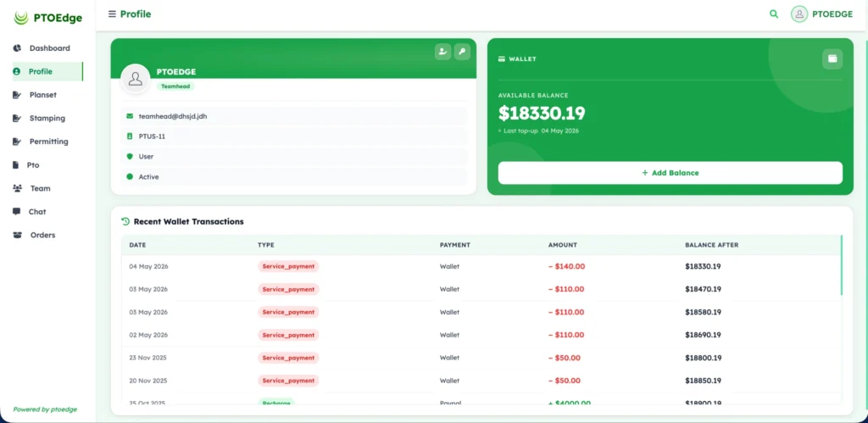Click the shield icon beside User

click(x=130, y=157)
